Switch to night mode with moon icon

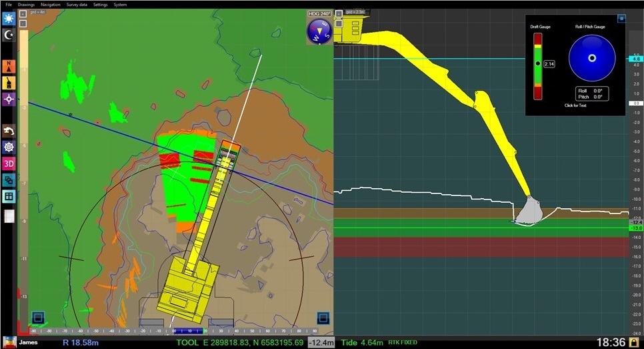pos(9,35)
